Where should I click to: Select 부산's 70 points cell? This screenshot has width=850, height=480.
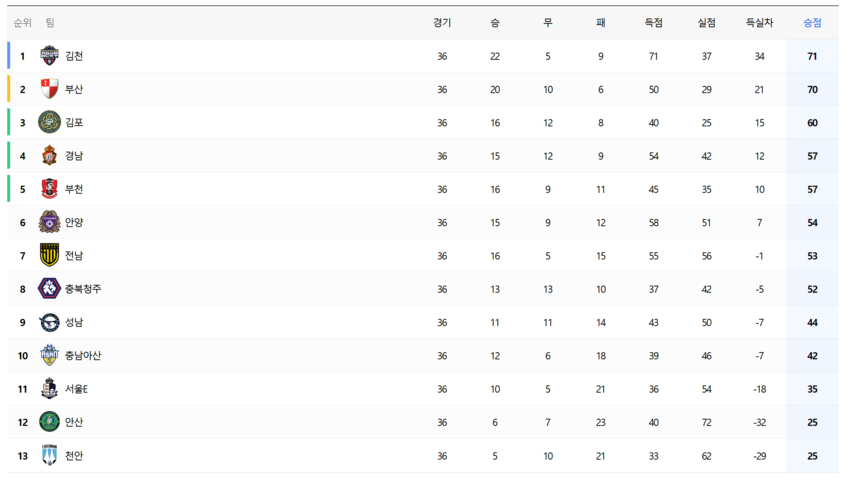[812, 89]
